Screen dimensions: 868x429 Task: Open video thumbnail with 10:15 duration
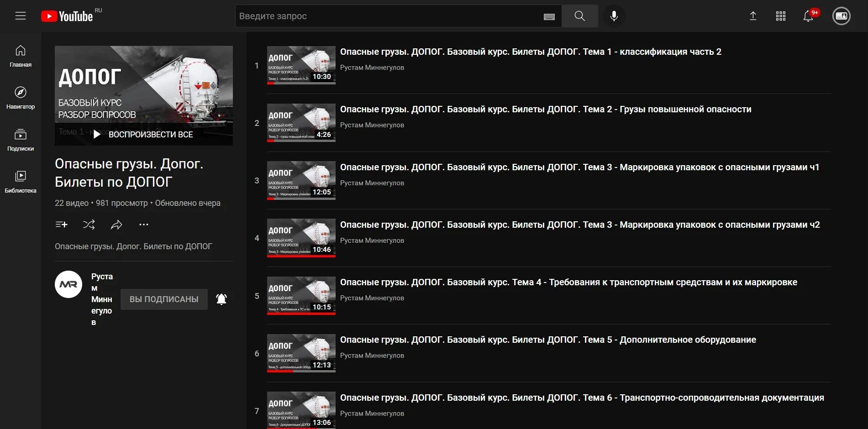point(301,296)
